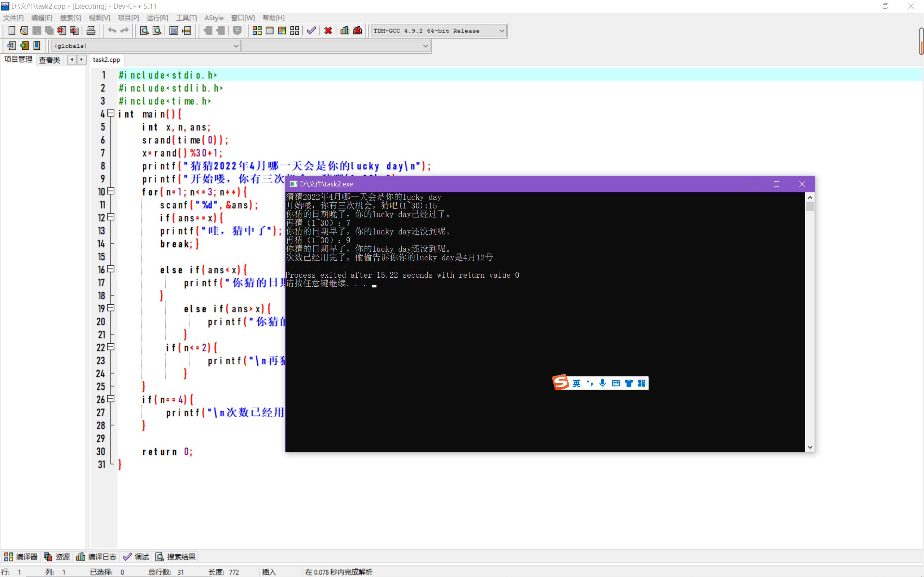This screenshot has height=577, width=924.
Task: Click Sogou input method S logo
Action: (x=561, y=382)
